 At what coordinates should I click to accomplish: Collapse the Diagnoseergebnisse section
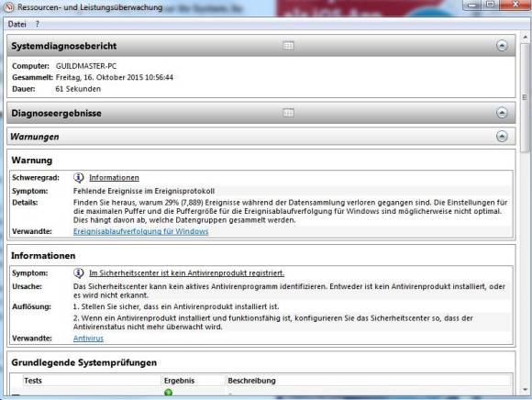[x=502, y=113]
